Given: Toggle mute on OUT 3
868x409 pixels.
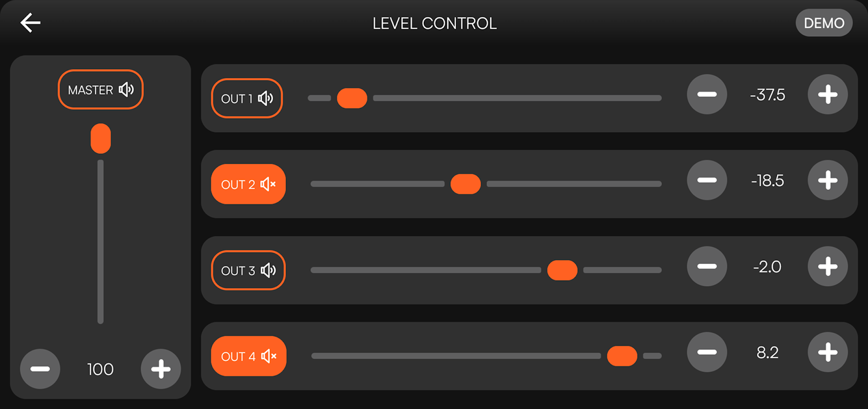Looking at the screenshot, I should coord(248,270).
